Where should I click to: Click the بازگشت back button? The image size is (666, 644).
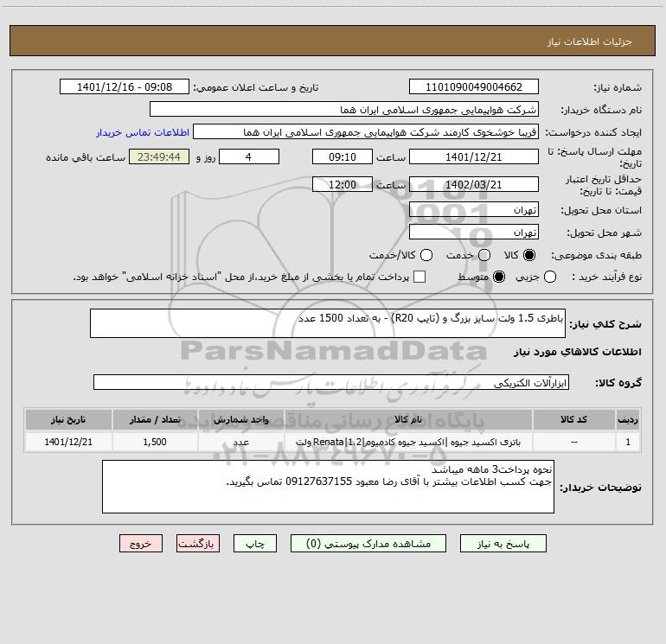[198, 544]
